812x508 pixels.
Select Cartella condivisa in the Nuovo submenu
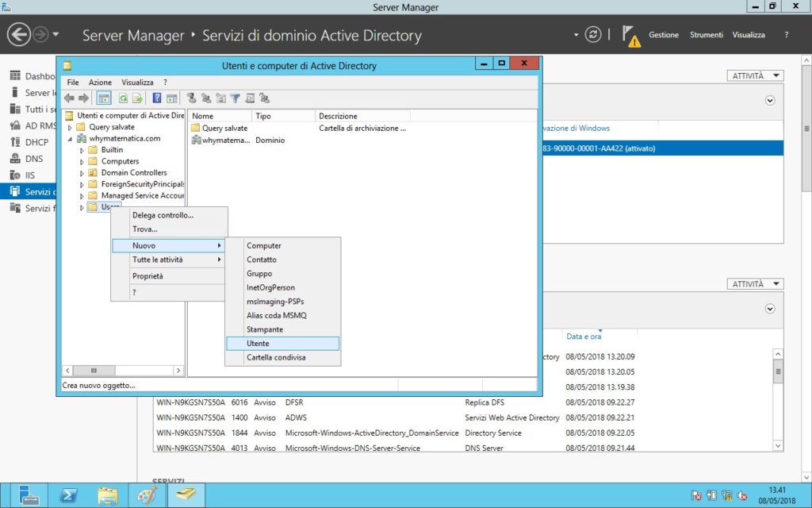pos(283,358)
